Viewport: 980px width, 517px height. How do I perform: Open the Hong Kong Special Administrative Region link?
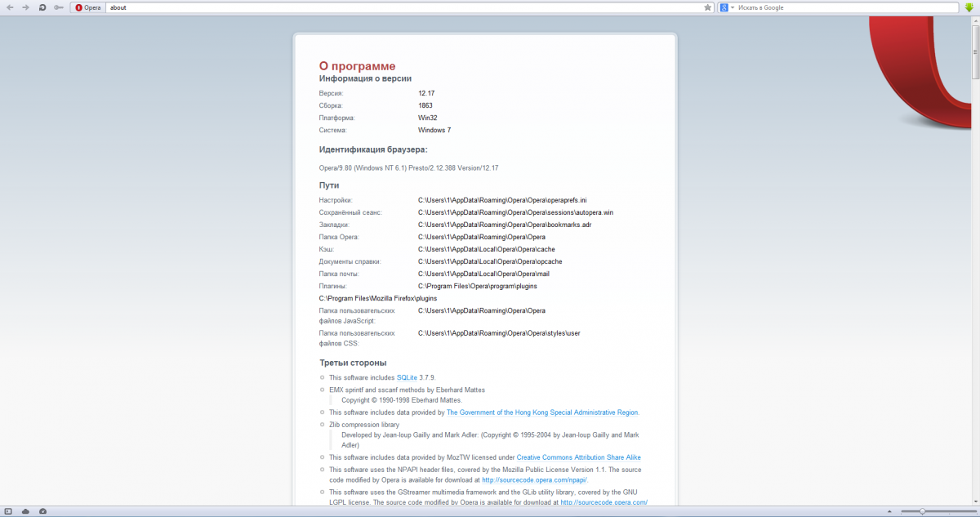click(x=543, y=412)
